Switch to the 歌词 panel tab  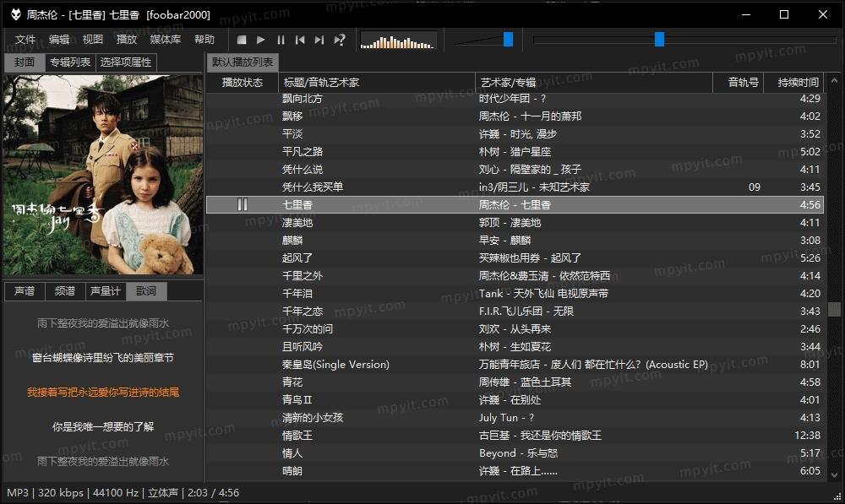(145, 291)
